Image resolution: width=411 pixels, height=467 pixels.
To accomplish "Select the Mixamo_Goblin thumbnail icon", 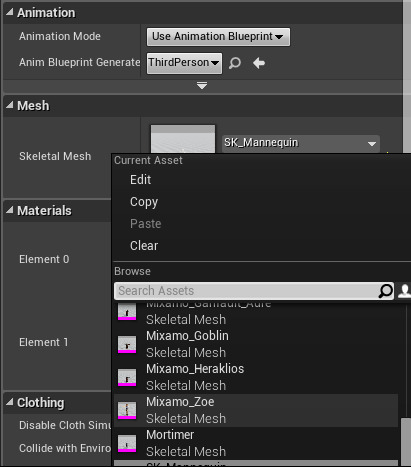I will pos(127,344).
